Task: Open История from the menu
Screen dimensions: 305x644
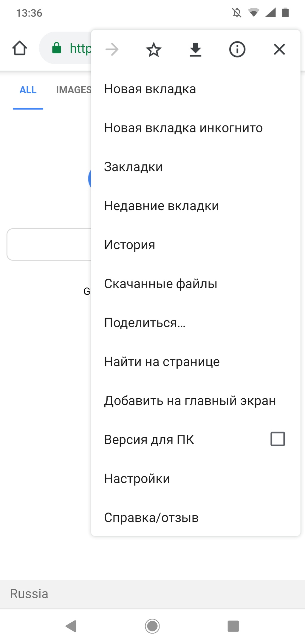Action: click(129, 245)
